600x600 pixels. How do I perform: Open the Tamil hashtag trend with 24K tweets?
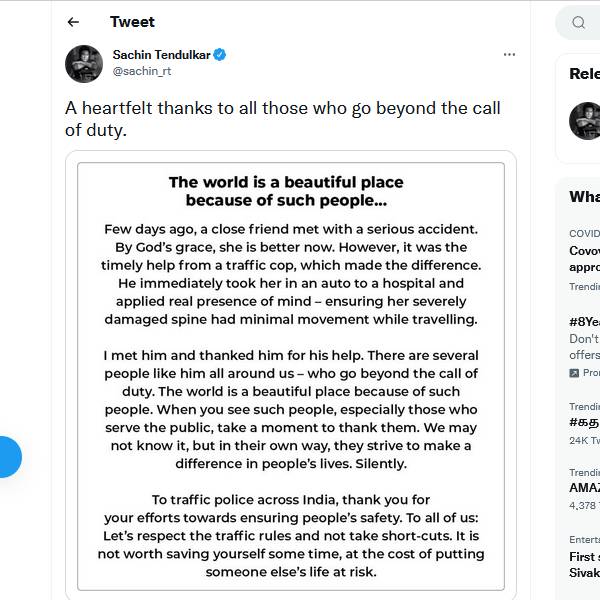click(x=584, y=423)
